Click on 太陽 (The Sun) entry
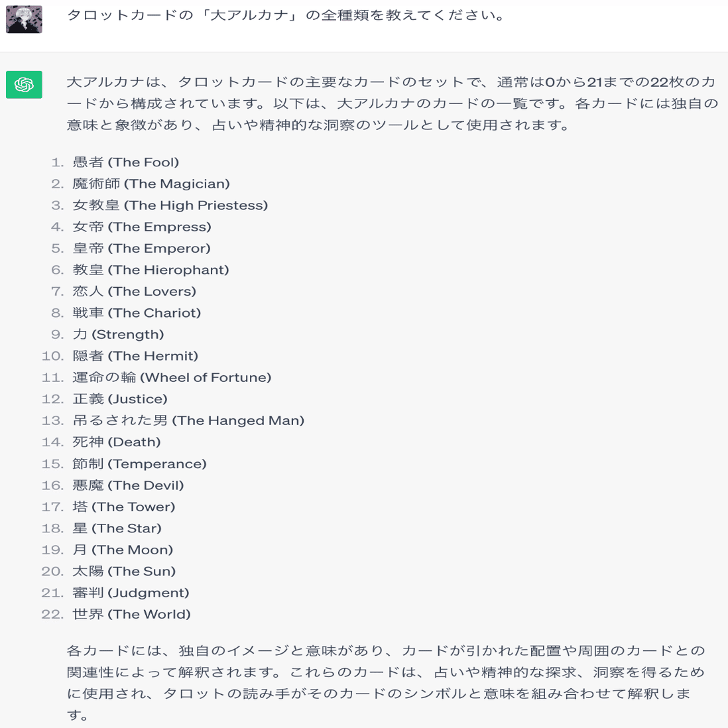The height and width of the screenshot is (728, 728). coord(124,571)
